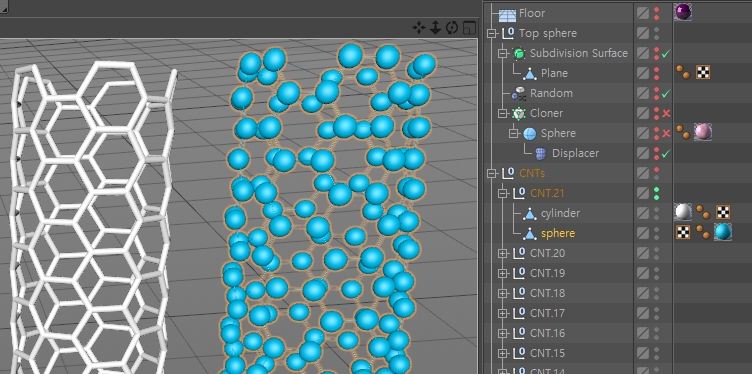Image resolution: width=752 pixels, height=374 pixels.
Task: Expand the CNT.18 group
Action: [x=503, y=293]
